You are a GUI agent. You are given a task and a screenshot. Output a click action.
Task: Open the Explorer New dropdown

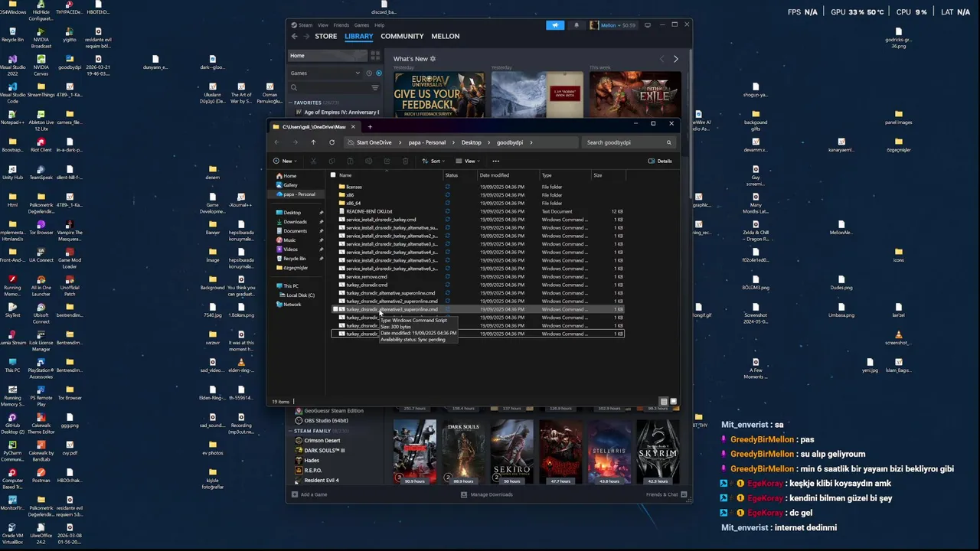tap(283, 161)
